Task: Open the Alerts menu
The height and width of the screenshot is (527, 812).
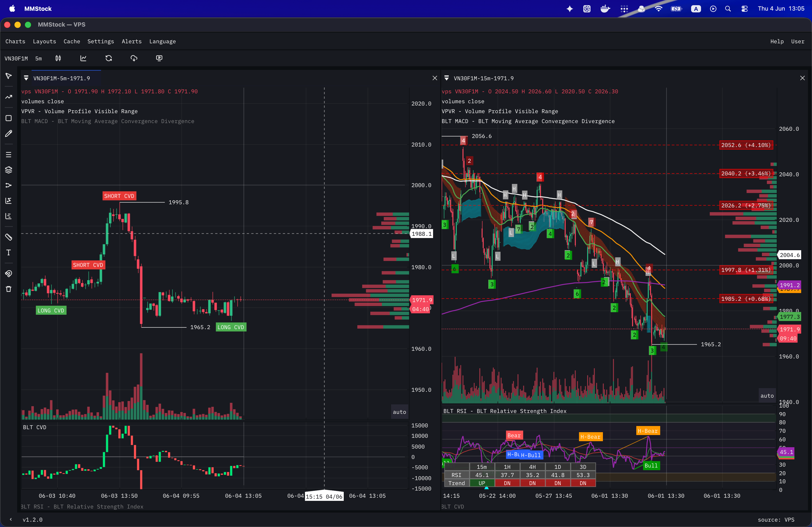Action: [132, 41]
